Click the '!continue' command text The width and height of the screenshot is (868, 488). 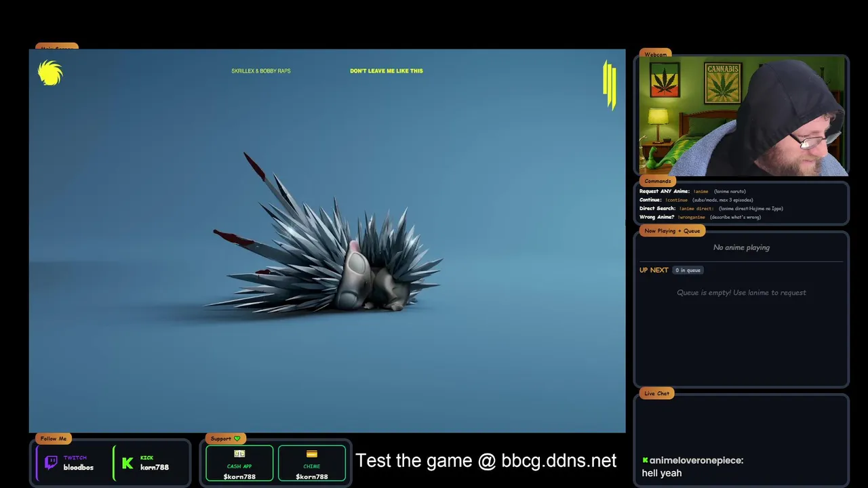tap(676, 200)
